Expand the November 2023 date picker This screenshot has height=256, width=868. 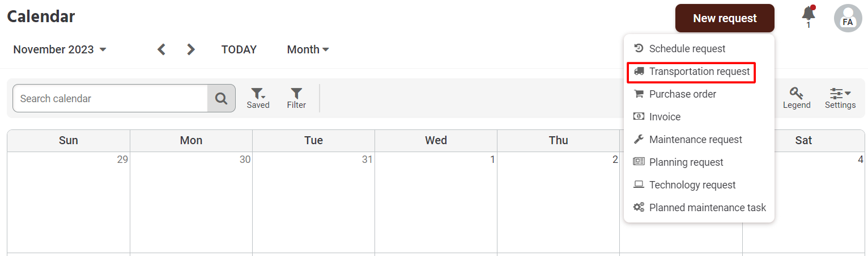pos(59,49)
